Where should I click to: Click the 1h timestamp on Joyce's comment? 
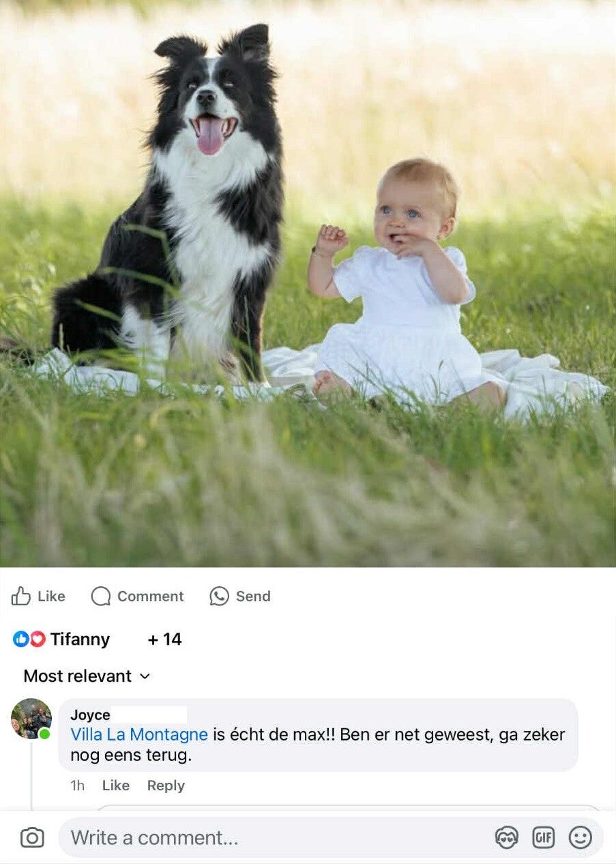click(78, 786)
